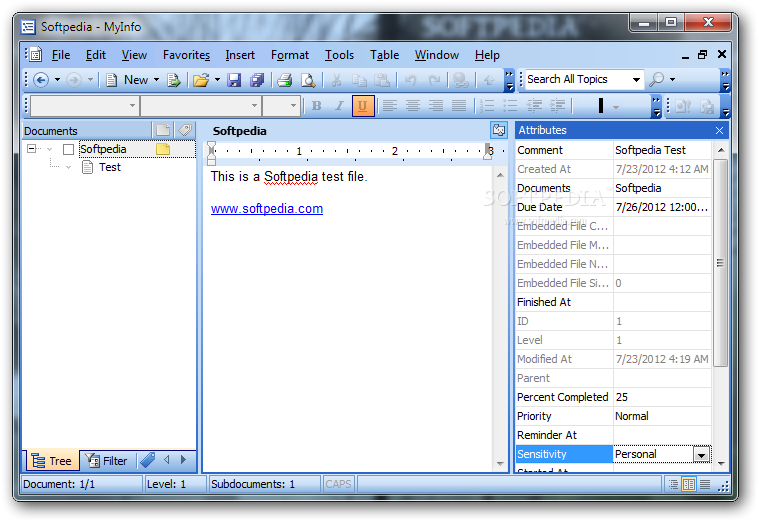Click the move up arrow icon
Screen dimensions: 759x522
pos(489,80)
